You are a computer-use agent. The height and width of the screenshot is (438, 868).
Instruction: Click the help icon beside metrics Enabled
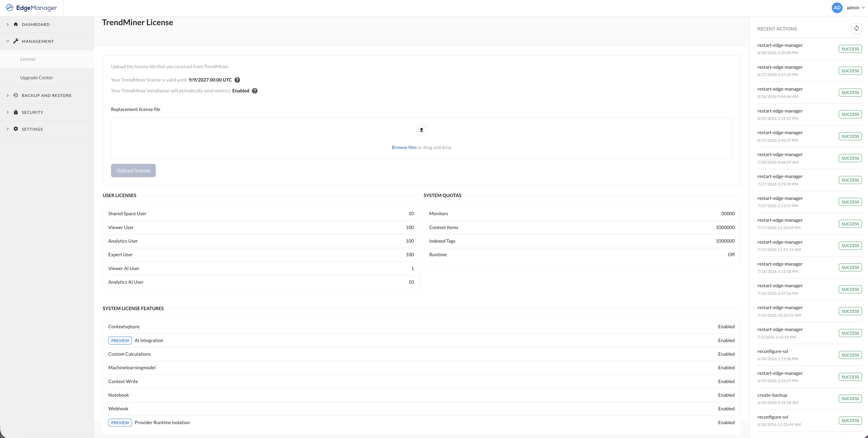point(255,91)
